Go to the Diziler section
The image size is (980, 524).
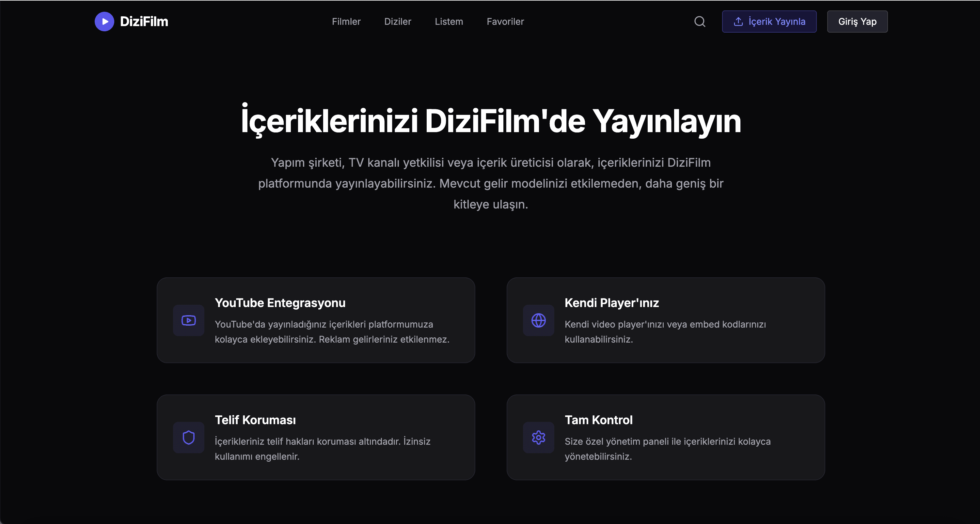tap(398, 22)
